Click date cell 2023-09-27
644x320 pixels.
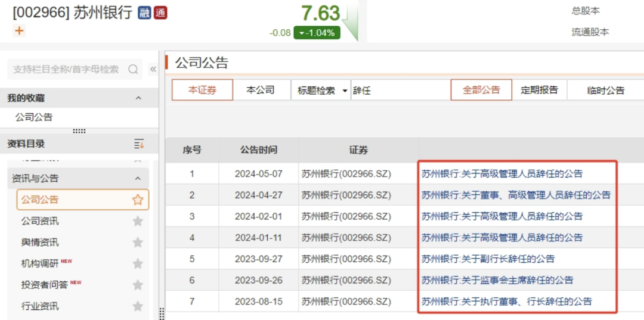click(259, 259)
